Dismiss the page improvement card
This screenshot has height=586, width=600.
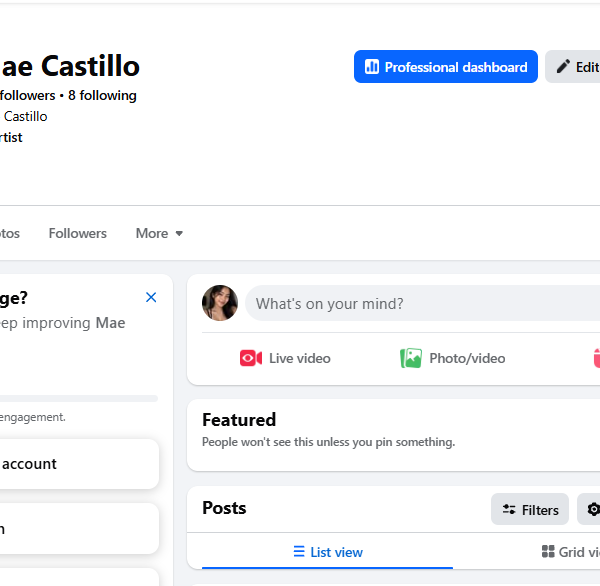[151, 297]
